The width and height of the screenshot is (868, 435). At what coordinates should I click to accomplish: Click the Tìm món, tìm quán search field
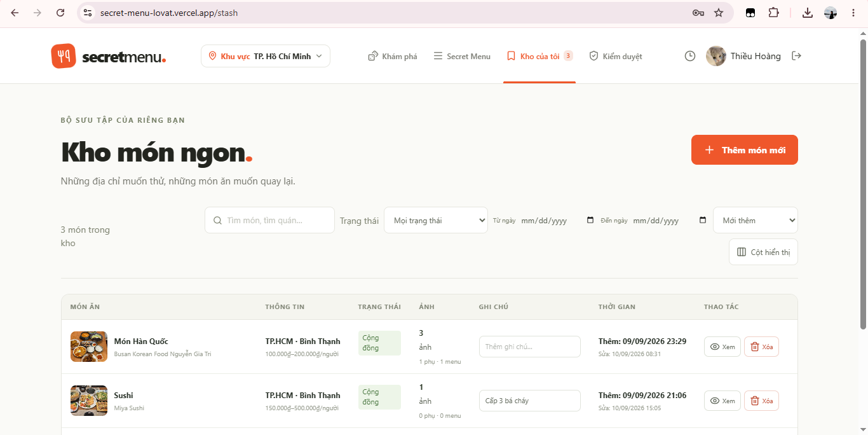(269, 220)
